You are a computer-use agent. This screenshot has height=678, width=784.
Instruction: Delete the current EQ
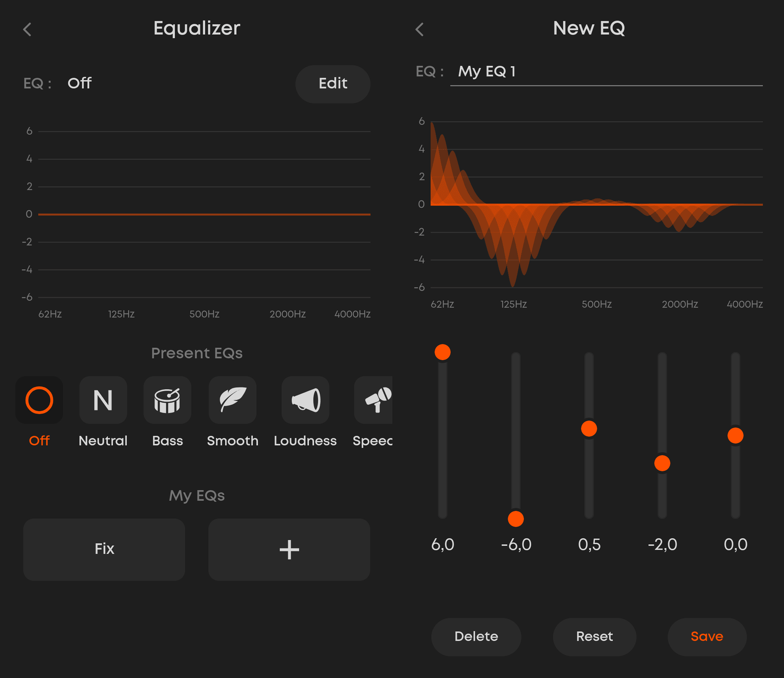[x=476, y=636]
